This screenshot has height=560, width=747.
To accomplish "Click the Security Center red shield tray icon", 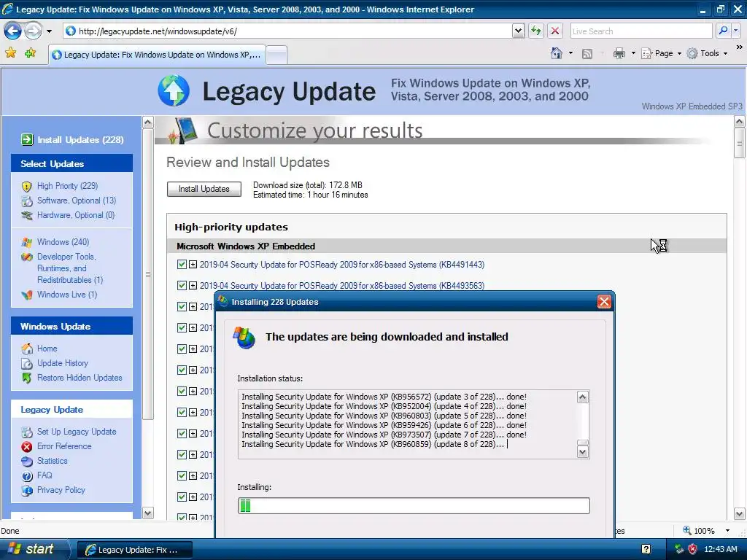I will (692, 549).
